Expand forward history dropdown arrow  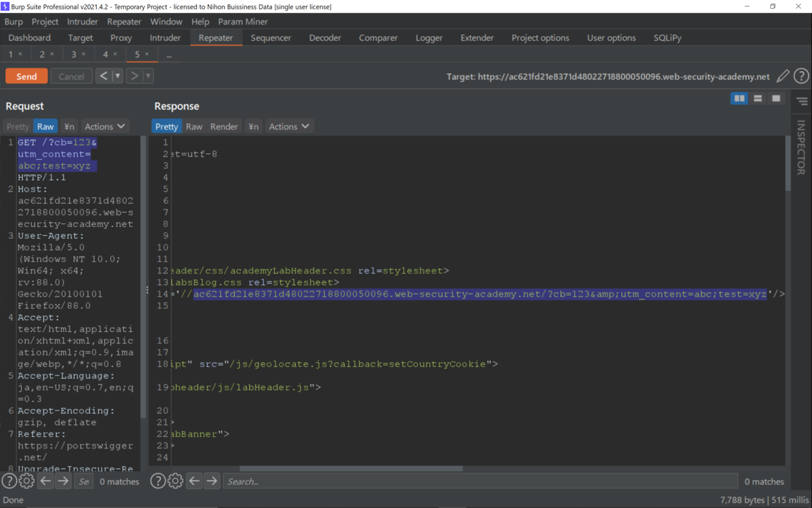[148, 76]
